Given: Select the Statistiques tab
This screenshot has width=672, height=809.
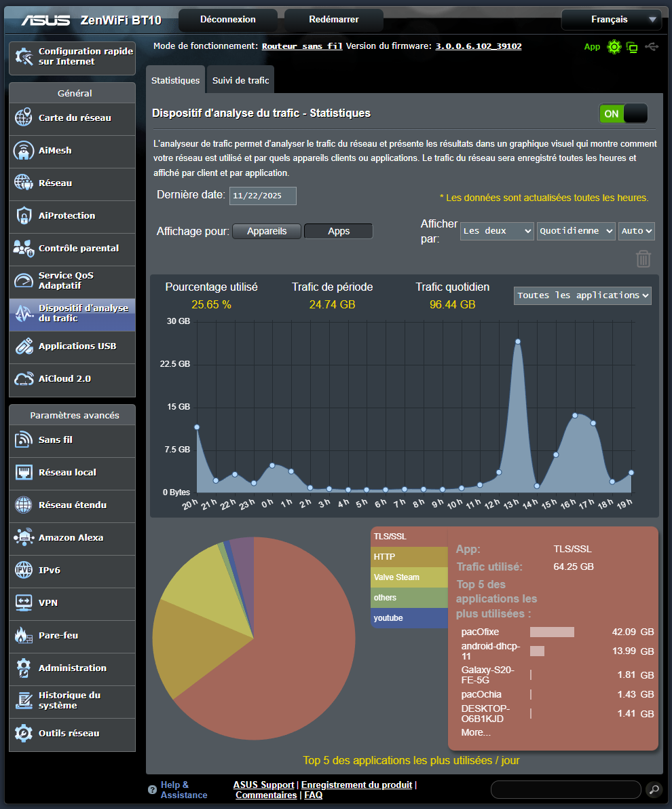Looking at the screenshot, I should tap(175, 79).
